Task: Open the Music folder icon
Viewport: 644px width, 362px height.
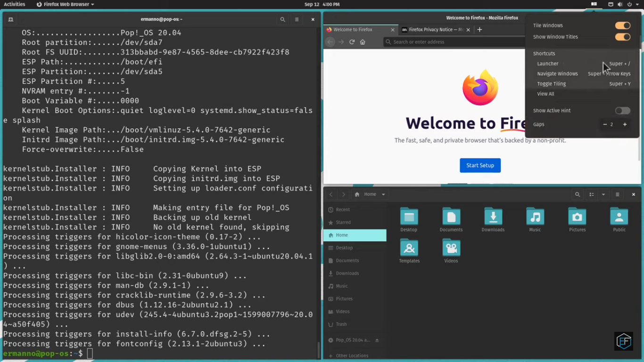Action: click(x=535, y=220)
